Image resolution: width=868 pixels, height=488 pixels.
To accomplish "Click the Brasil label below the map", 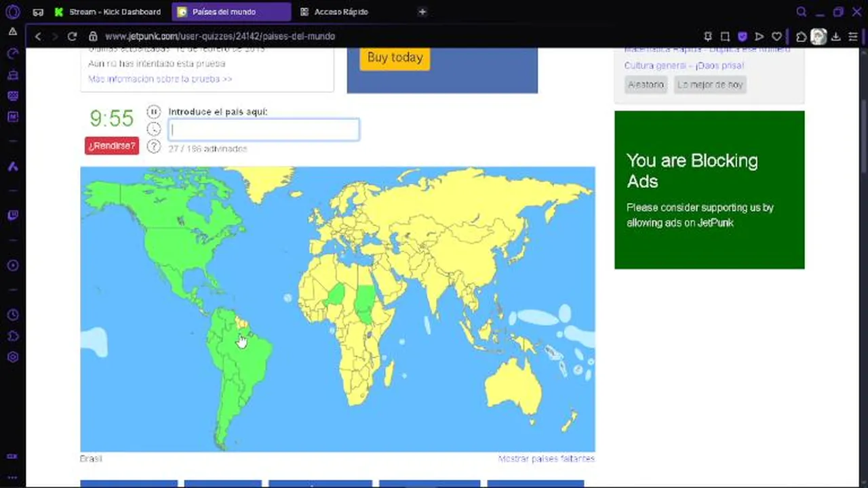I will (x=91, y=459).
